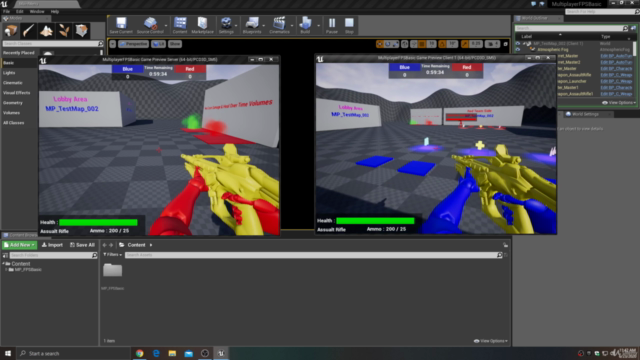Open the Blueprints dropdown arrow

pyautogui.click(x=264, y=26)
